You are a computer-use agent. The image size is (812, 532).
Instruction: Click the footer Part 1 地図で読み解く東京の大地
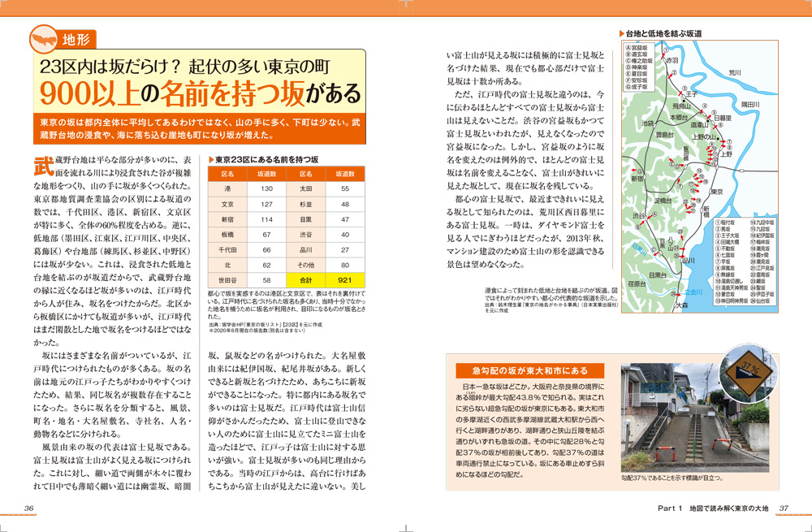point(713,508)
